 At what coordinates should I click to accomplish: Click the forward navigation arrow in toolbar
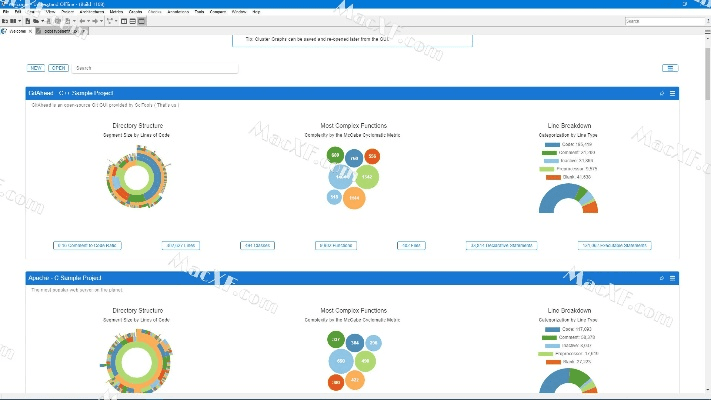(x=93, y=21)
